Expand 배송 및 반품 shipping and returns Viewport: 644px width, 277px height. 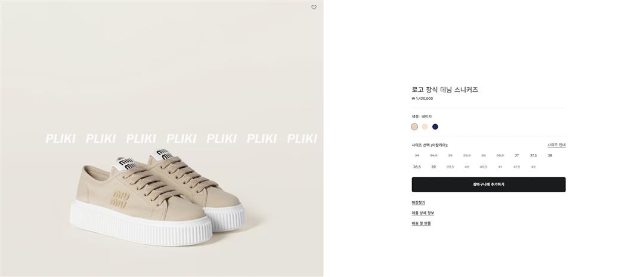click(421, 223)
